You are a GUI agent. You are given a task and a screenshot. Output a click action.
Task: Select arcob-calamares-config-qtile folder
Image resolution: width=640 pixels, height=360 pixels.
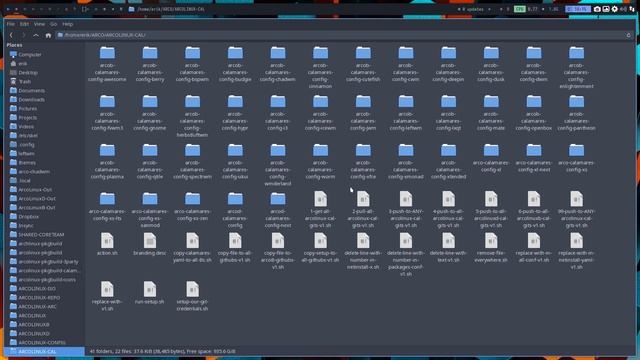(150, 161)
